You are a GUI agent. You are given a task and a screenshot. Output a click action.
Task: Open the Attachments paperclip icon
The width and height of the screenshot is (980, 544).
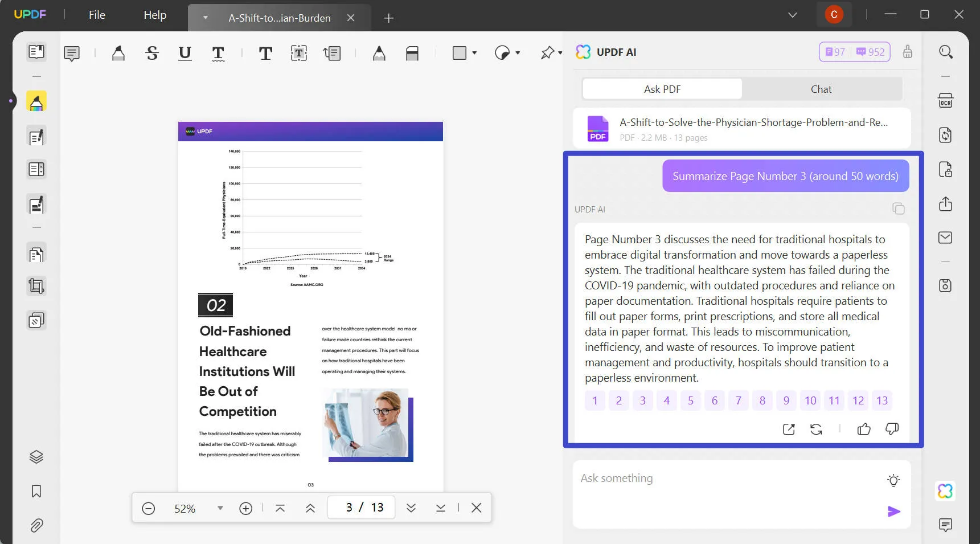pos(36,525)
